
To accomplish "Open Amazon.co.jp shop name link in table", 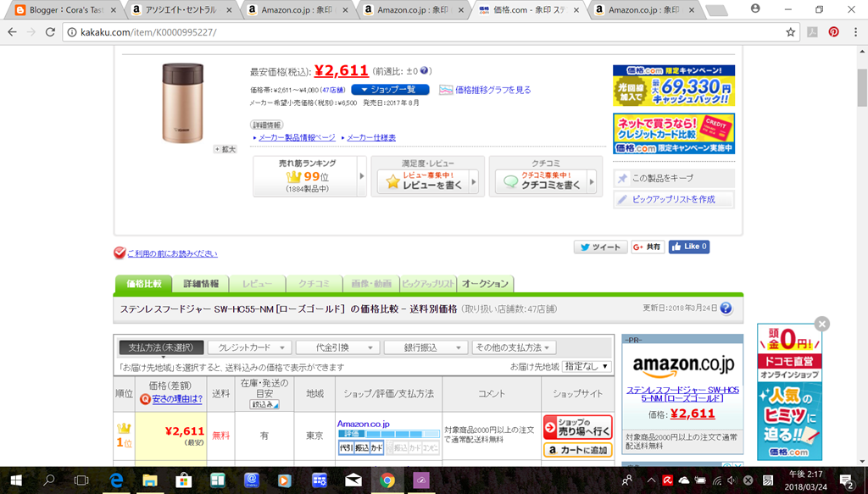I will click(x=363, y=424).
